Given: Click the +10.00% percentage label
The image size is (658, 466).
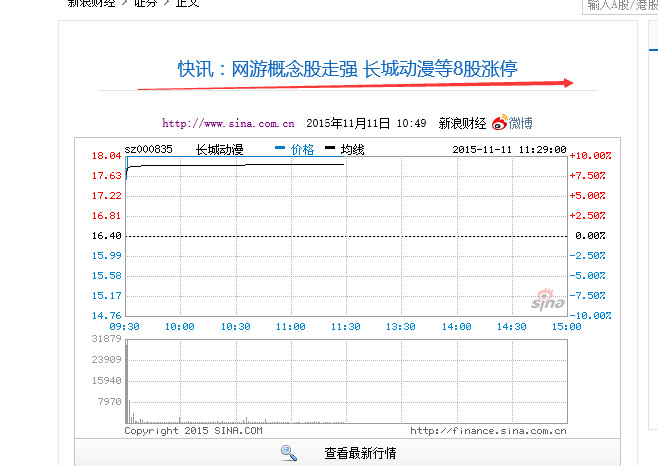Looking at the screenshot, I should tap(590, 156).
